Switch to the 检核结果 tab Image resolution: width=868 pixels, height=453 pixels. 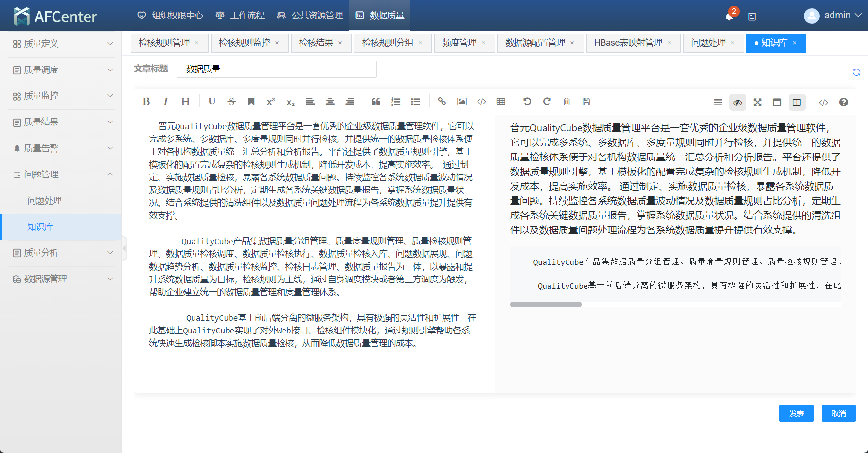[316, 43]
